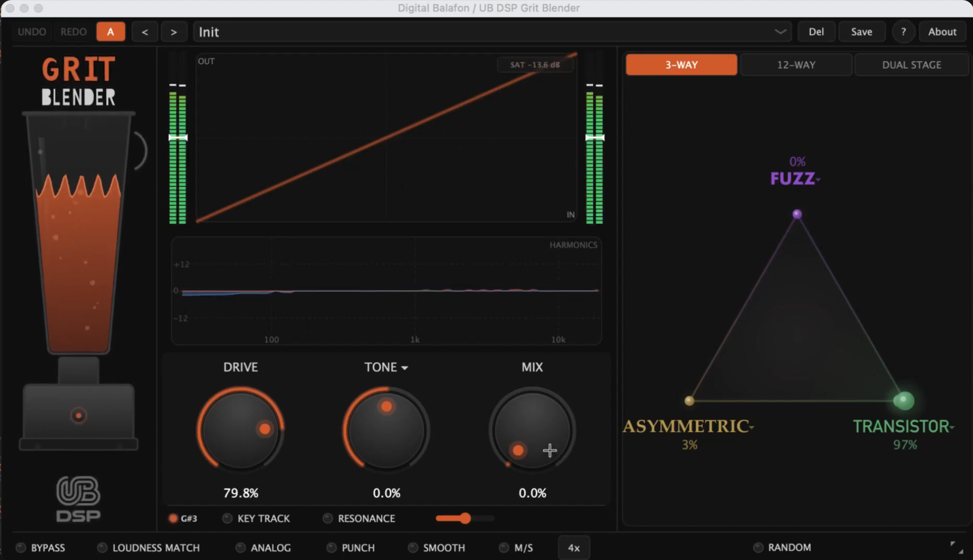
Task: Expand the Init preset dropdown
Action: [x=780, y=32]
